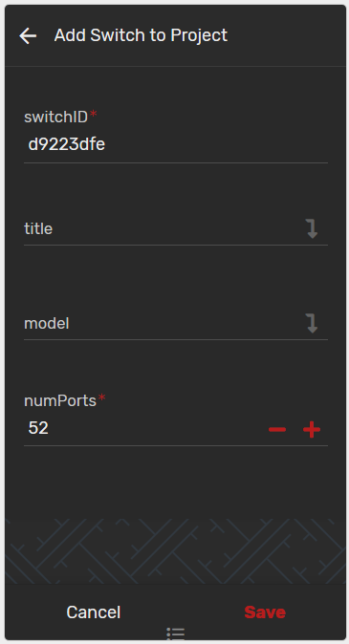The image size is (349, 644).
Task: Click the switchID text field containing d9223dfe
Action: 176,144
